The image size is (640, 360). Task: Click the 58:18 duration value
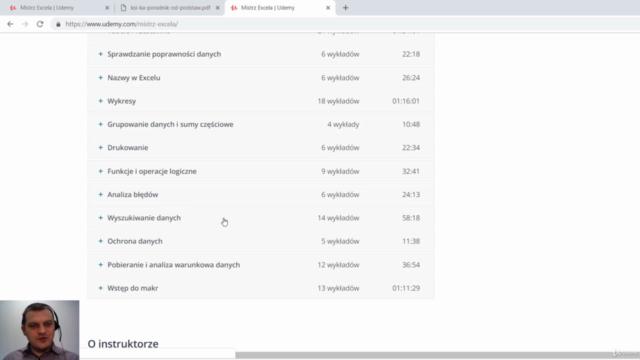coord(411,218)
